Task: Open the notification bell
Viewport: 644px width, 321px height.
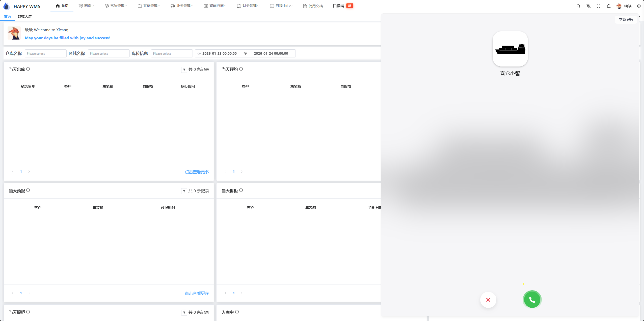Action: coord(608,6)
